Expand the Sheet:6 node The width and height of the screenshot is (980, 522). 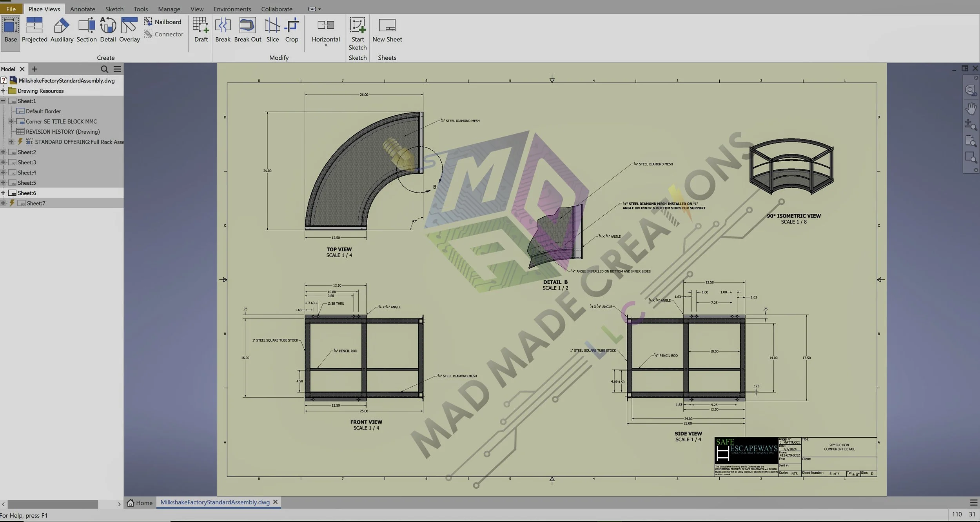[x=3, y=193]
